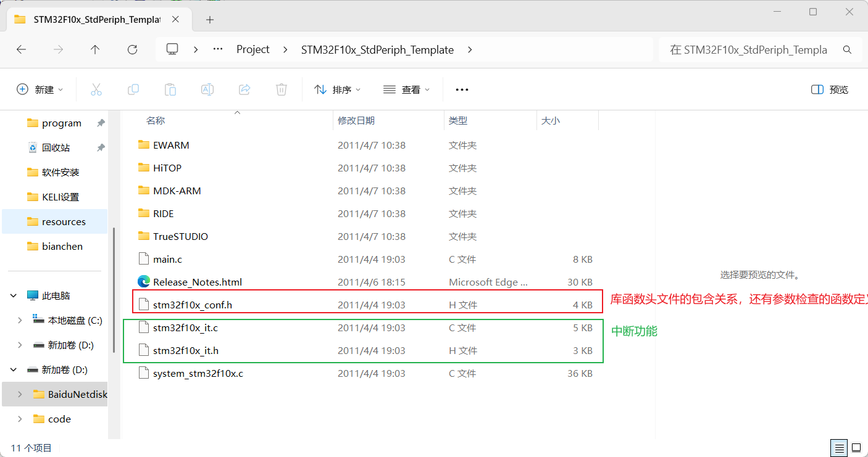This screenshot has height=457, width=868.
Task: Click the search magnifier icon
Action: click(x=848, y=49)
